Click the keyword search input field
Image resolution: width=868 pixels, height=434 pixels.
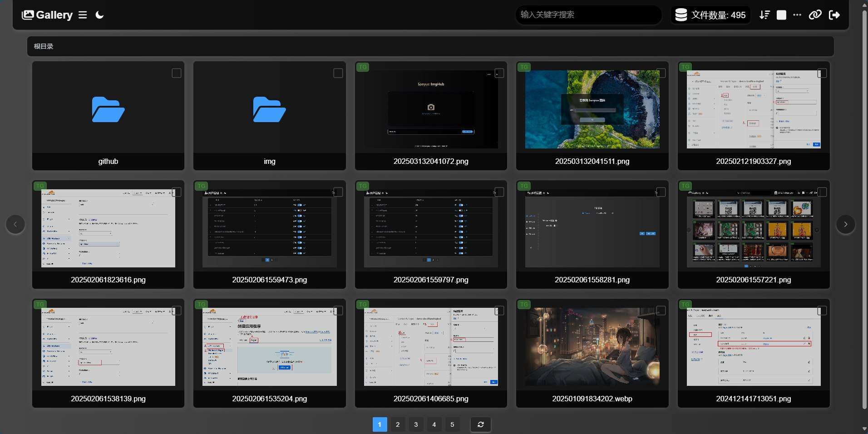point(589,15)
